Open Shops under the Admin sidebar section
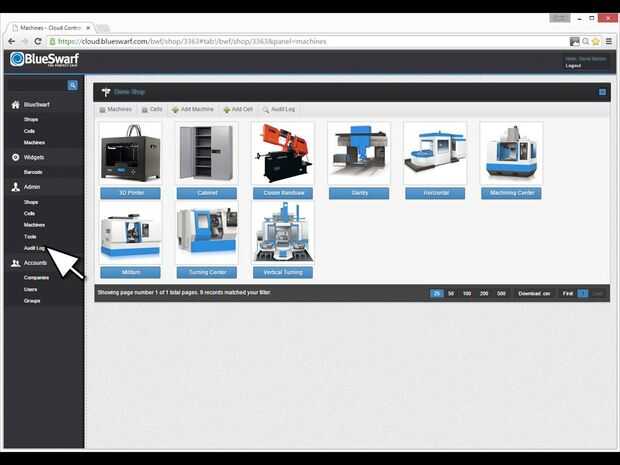Viewport: 620px width, 465px height. click(x=31, y=202)
